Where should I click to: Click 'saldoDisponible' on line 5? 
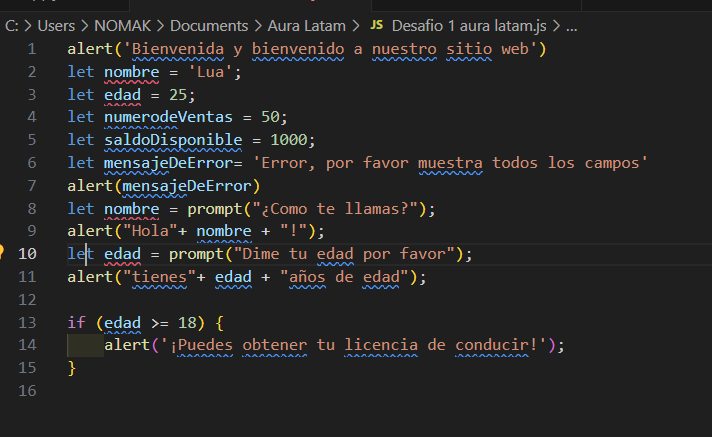click(x=173, y=140)
